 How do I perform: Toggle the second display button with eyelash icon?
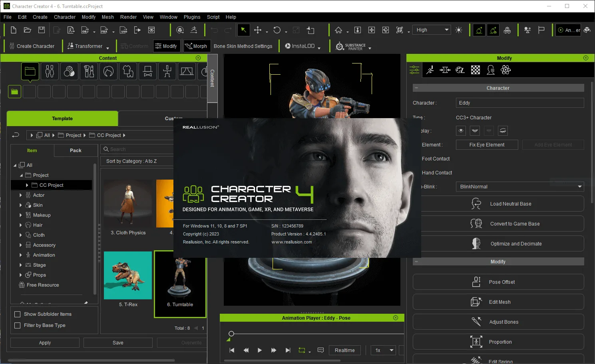tap(475, 131)
